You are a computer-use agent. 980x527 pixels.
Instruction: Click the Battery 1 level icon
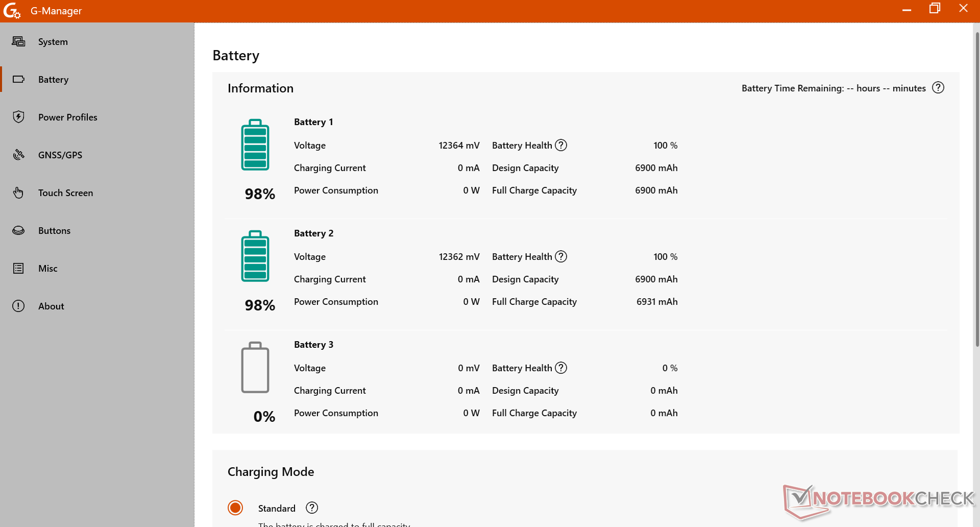click(255, 145)
